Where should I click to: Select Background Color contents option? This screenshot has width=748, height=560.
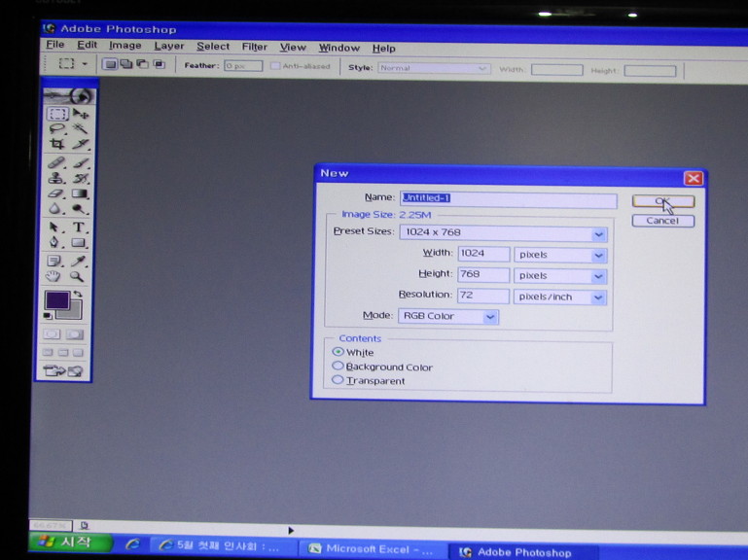pos(338,366)
